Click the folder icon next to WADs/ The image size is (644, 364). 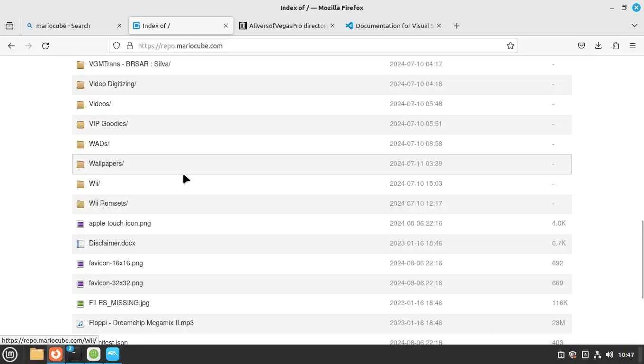(x=80, y=144)
